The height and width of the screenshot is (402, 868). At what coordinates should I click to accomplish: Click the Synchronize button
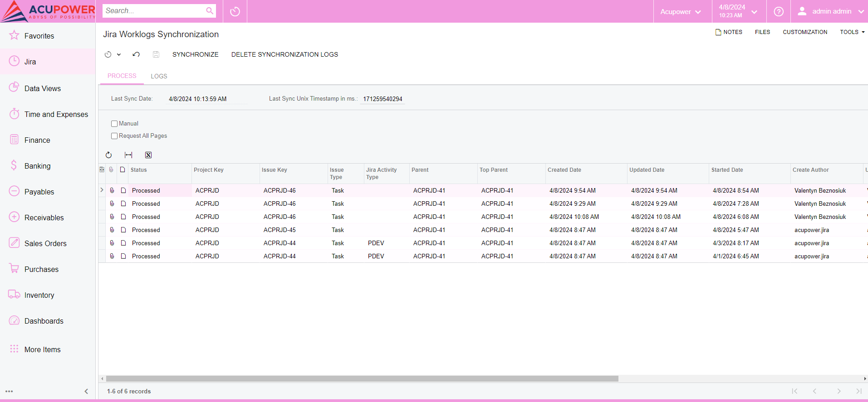click(x=195, y=54)
